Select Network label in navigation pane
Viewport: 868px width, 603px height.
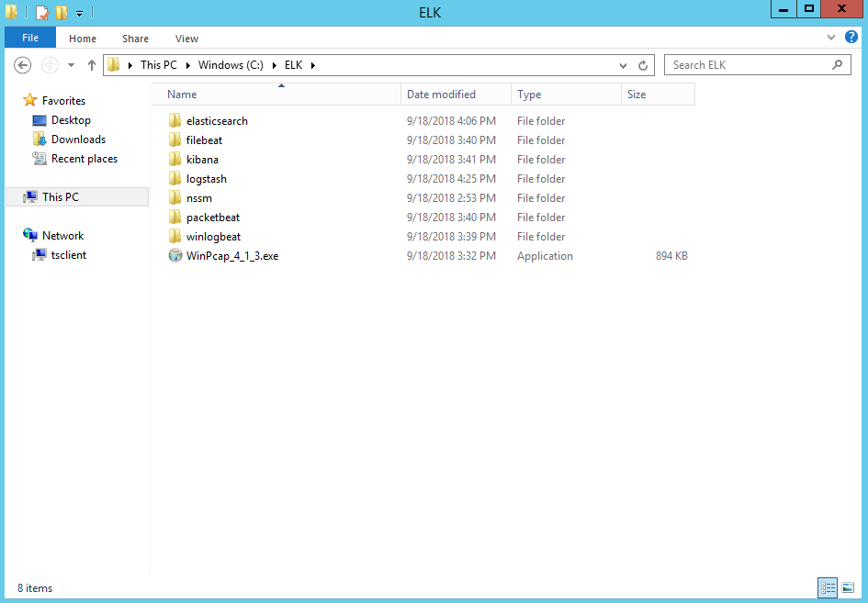(x=63, y=236)
